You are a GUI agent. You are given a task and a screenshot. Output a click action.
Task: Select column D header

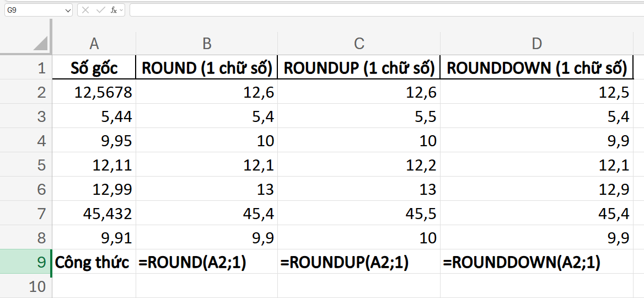tap(536, 44)
